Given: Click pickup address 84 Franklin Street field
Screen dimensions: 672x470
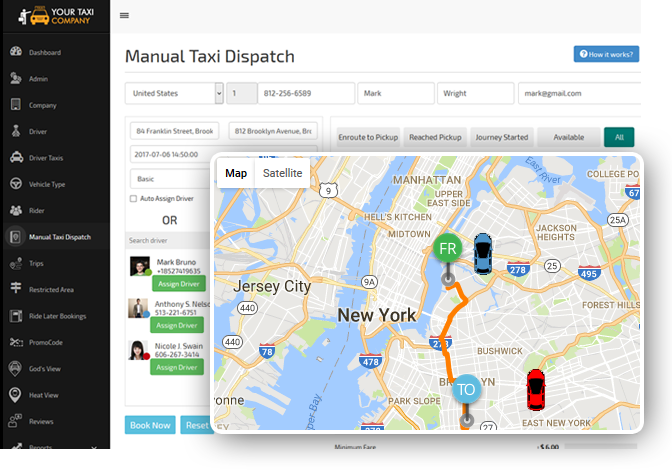Looking at the screenshot, I should point(174,131).
